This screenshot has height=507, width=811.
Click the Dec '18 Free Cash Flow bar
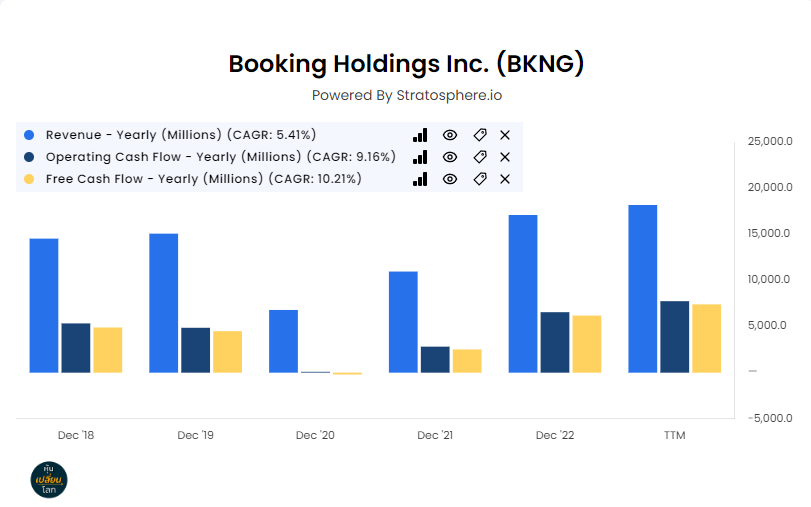108,350
